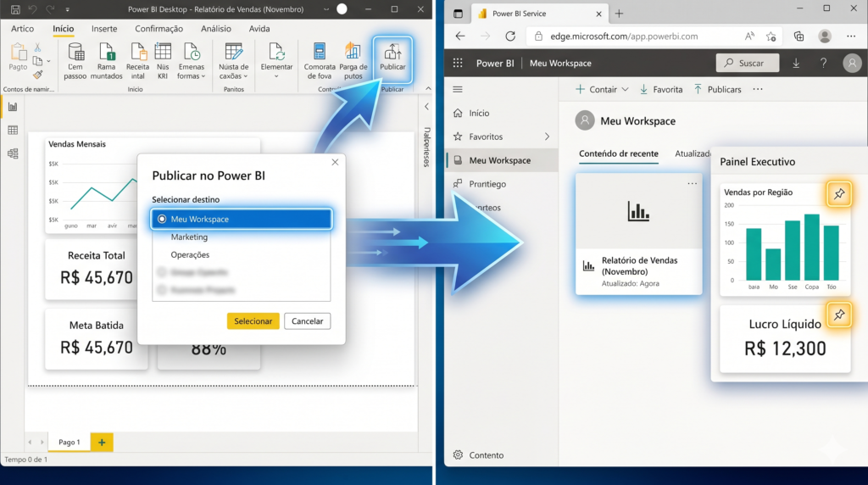
Task: Add a new page with the plus button
Action: click(x=102, y=443)
